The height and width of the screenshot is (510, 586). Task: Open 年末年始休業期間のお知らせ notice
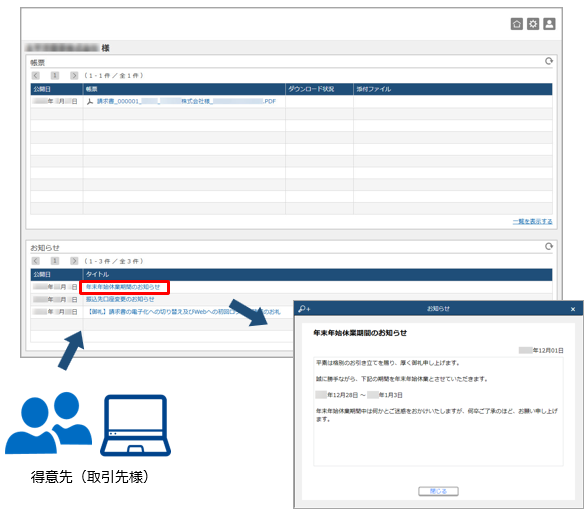123,287
